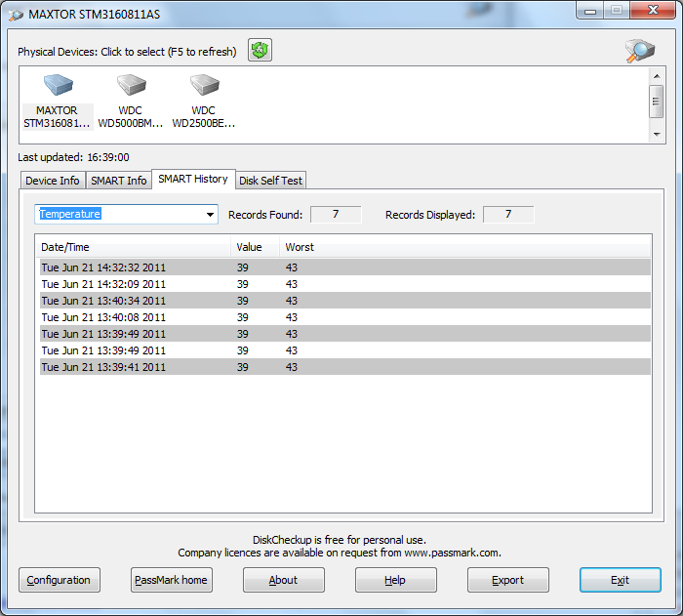Viewport: 683px width, 616px height.
Task: Sort by the Date/Time column header
Action: tap(133, 247)
